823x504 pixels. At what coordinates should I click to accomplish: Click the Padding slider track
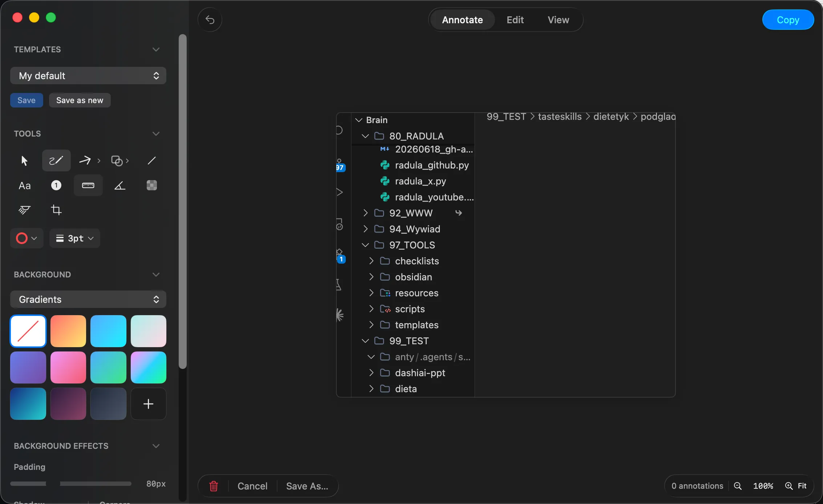71,484
